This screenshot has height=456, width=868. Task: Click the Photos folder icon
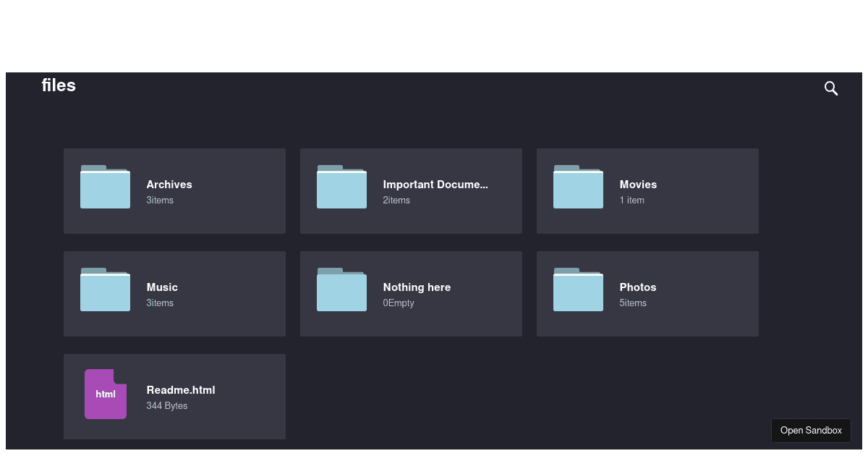click(578, 290)
